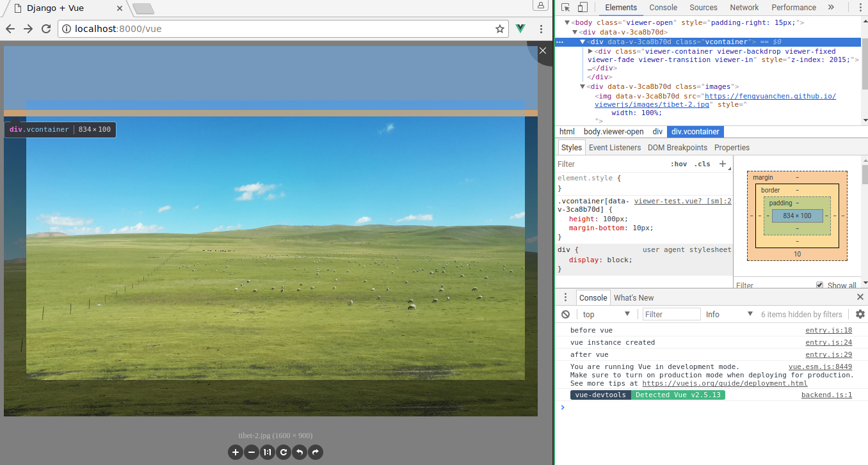Screen dimensions: 868x465
Task: Toggle the :hov pseudo-class panel
Action: (x=679, y=164)
